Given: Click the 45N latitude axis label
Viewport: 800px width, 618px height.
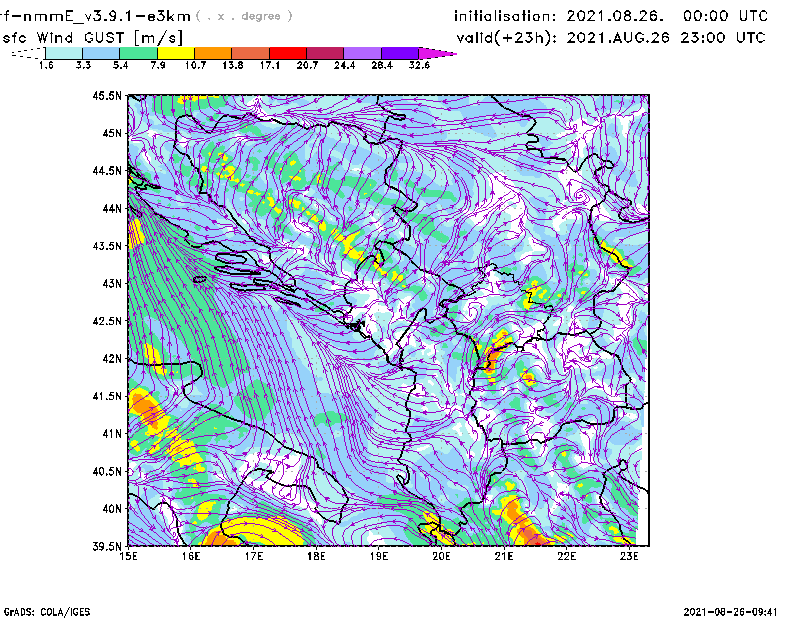Looking at the screenshot, I should coord(112,133).
